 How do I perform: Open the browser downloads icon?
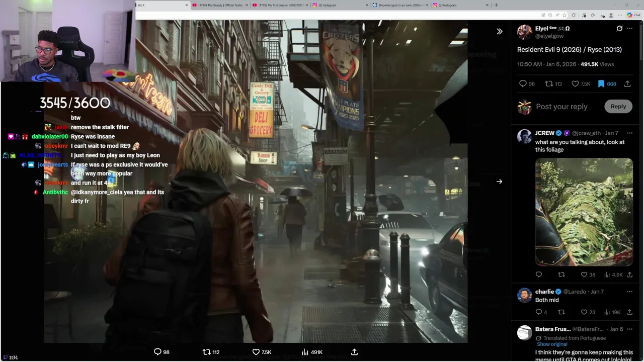602,15
